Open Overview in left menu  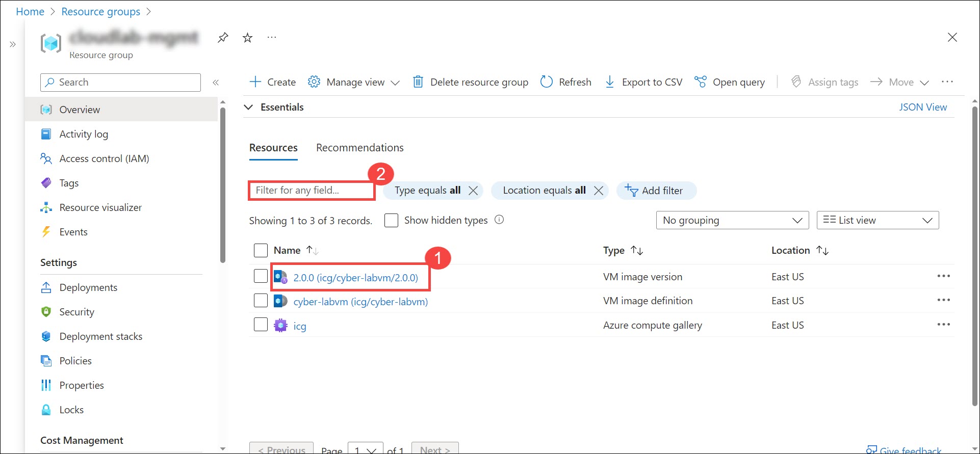121,110
